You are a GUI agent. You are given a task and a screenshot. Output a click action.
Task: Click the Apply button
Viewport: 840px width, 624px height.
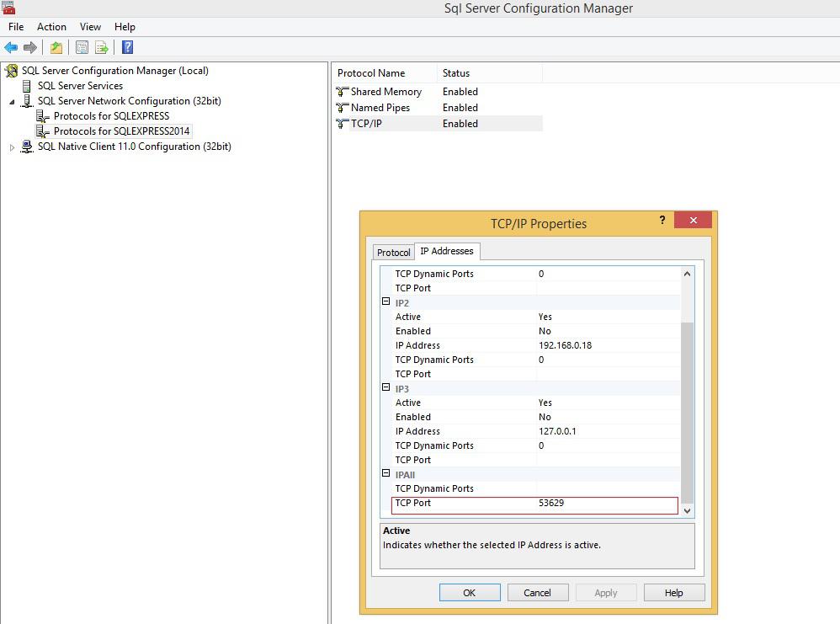coord(606,592)
